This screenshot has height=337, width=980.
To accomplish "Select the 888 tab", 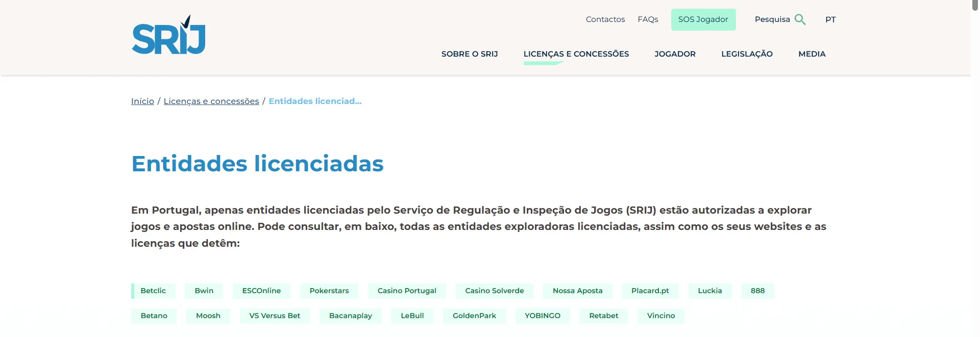I will (x=757, y=291).
